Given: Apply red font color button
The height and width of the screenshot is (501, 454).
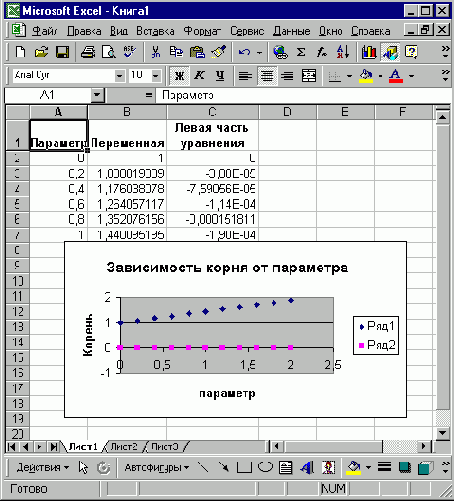Looking at the screenshot, I should pos(396,76).
